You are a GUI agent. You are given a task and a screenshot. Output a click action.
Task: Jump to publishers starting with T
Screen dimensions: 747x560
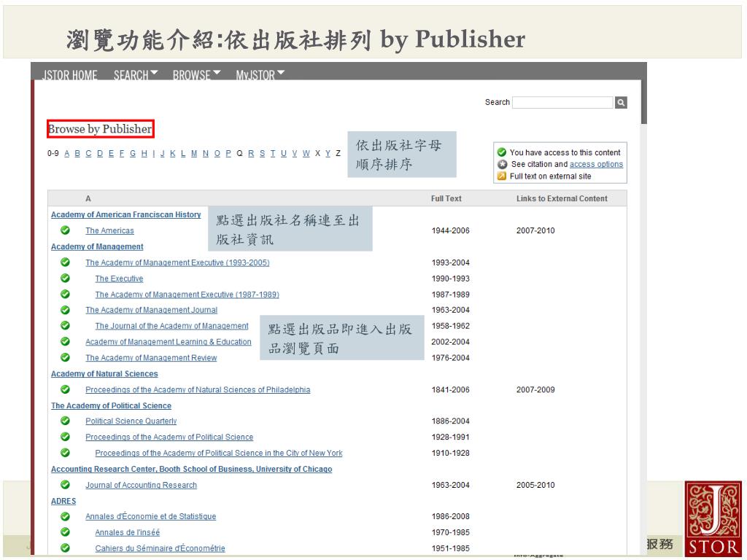pyautogui.click(x=273, y=153)
